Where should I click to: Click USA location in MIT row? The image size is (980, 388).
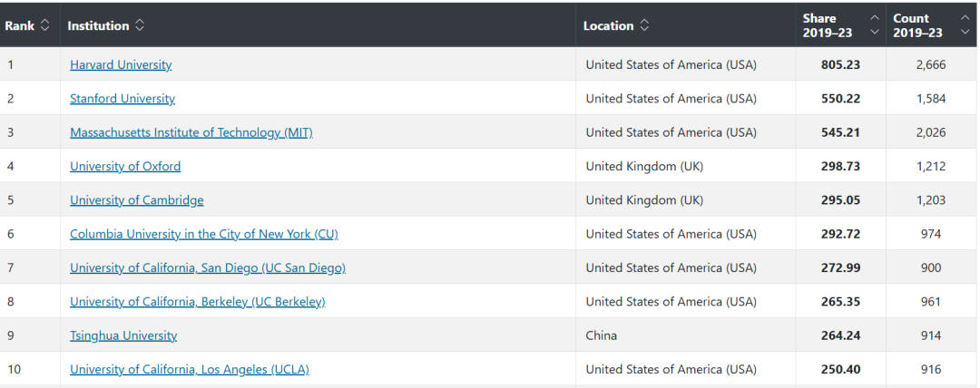click(x=671, y=132)
